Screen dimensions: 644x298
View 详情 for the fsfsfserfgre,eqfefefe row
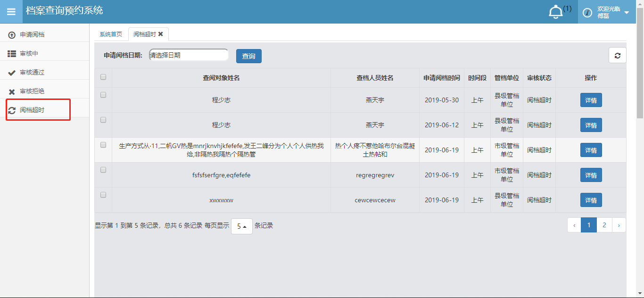591,175
